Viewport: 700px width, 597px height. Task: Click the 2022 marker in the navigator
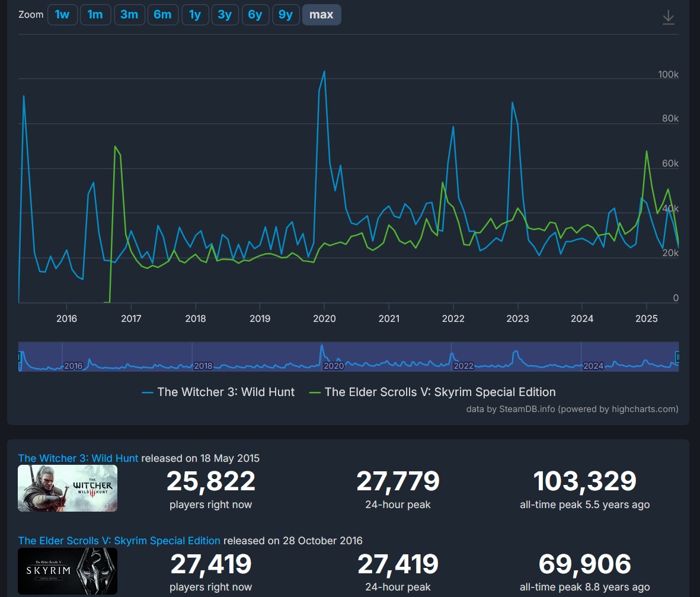tap(464, 366)
